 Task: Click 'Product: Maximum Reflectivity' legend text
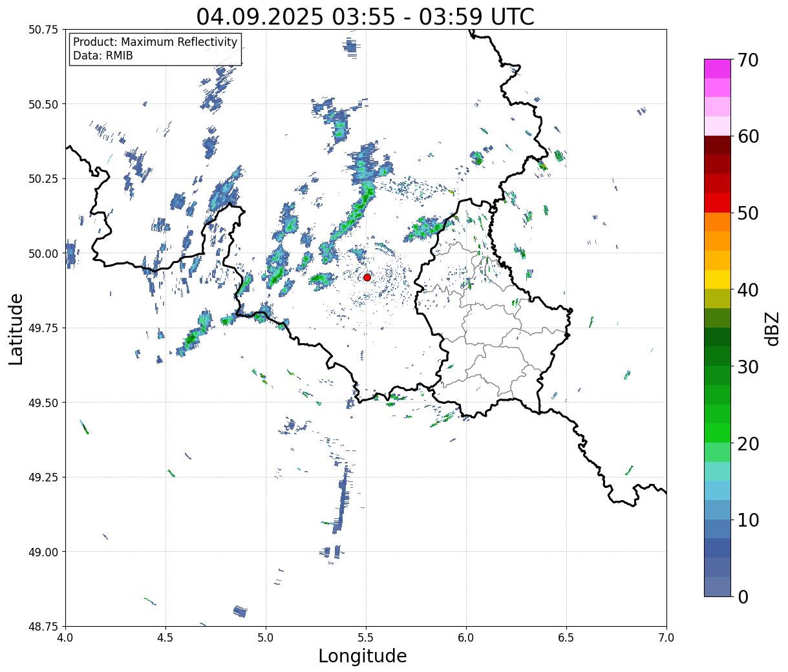(x=155, y=42)
